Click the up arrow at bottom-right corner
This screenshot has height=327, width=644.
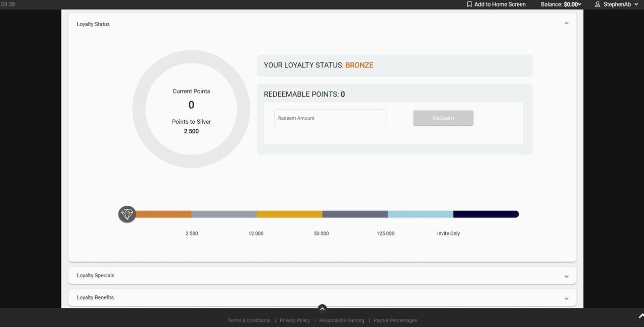click(x=641, y=316)
